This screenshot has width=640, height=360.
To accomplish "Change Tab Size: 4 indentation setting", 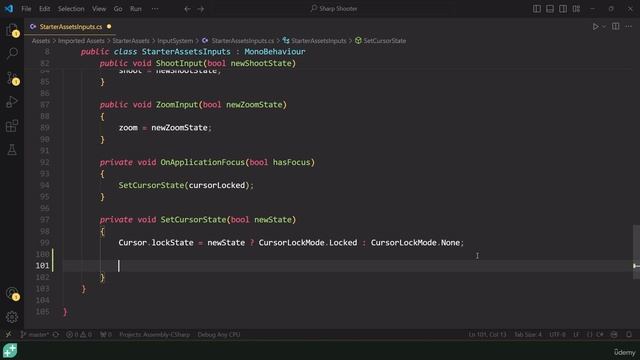I will pos(528,335).
